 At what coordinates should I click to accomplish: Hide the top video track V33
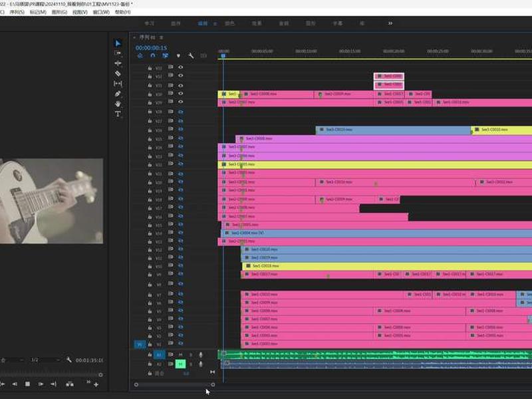pos(180,68)
